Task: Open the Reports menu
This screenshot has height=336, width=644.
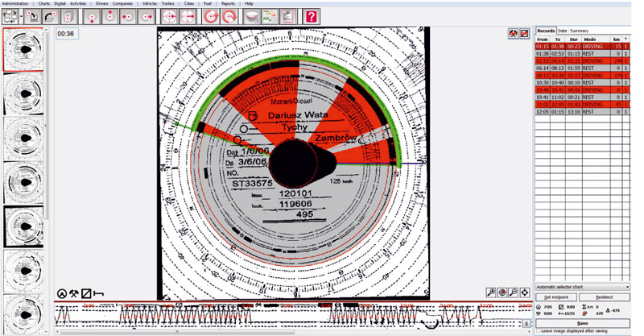Action: click(228, 3)
